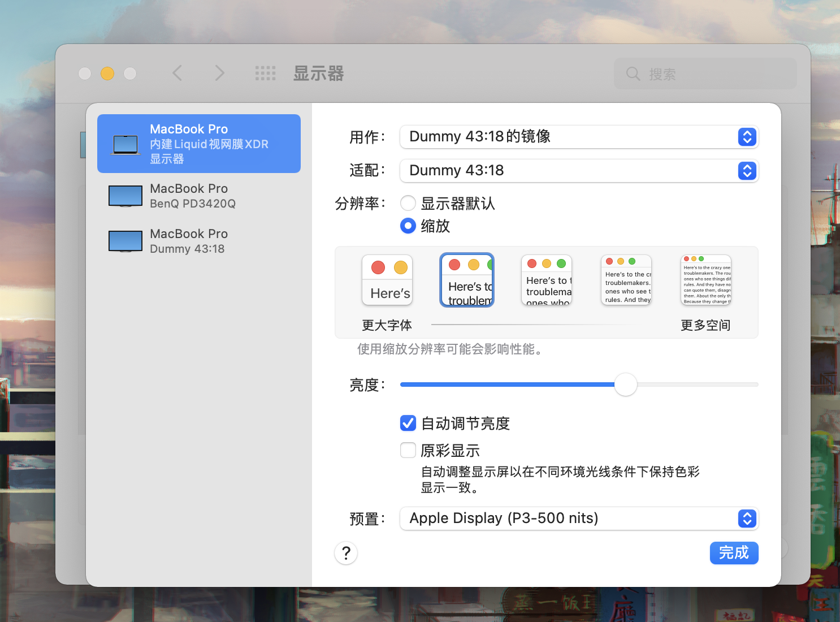The height and width of the screenshot is (622, 840).
Task: Open help with the question mark button
Action: 346,553
